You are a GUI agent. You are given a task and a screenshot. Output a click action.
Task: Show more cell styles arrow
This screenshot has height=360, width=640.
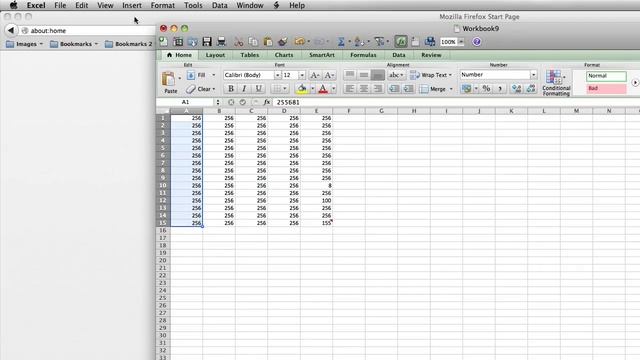(635, 82)
